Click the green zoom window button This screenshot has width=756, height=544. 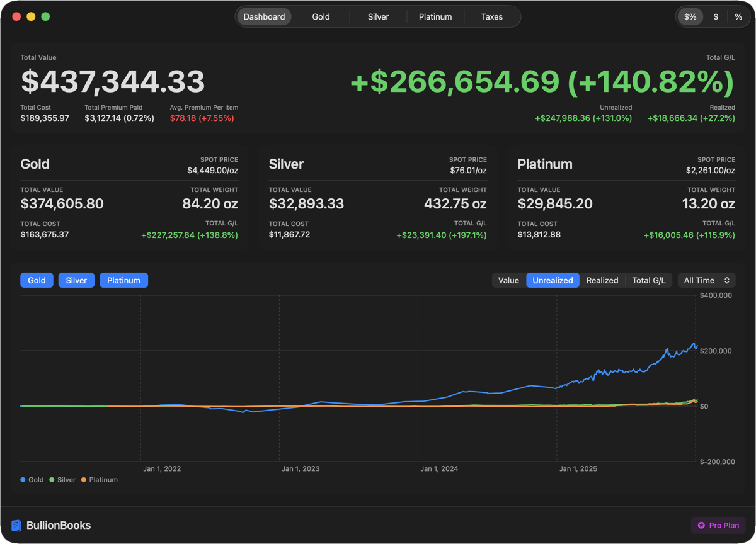tap(45, 16)
